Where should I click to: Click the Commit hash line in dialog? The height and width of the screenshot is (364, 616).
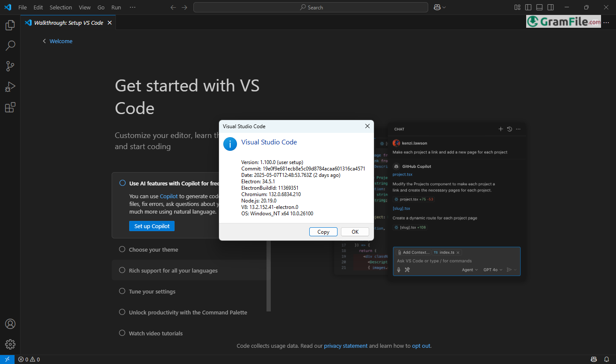tap(303, 169)
